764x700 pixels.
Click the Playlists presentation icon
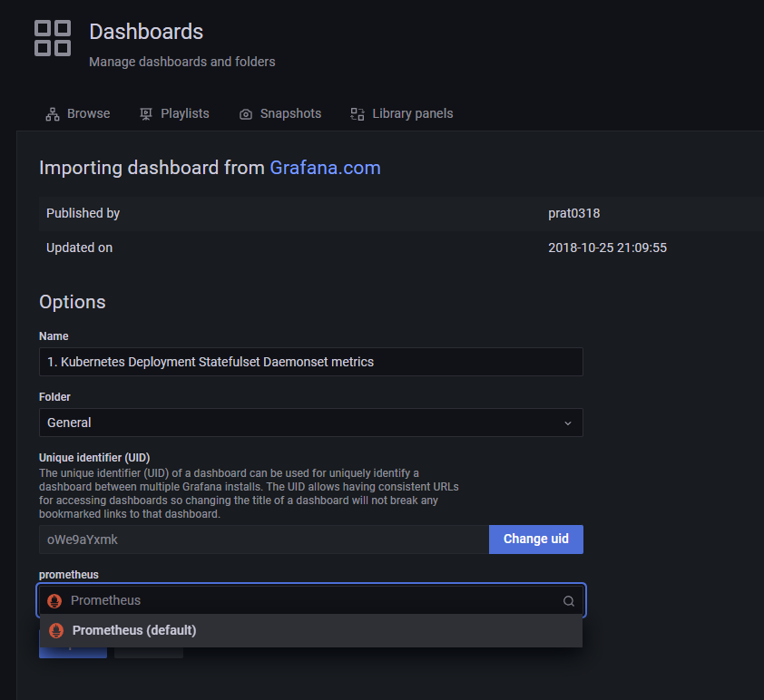pyautogui.click(x=146, y=114)
